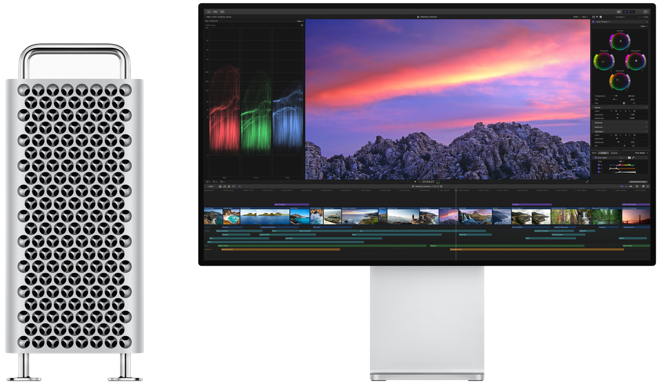Select the pink sunset clip under playhead

449,216
